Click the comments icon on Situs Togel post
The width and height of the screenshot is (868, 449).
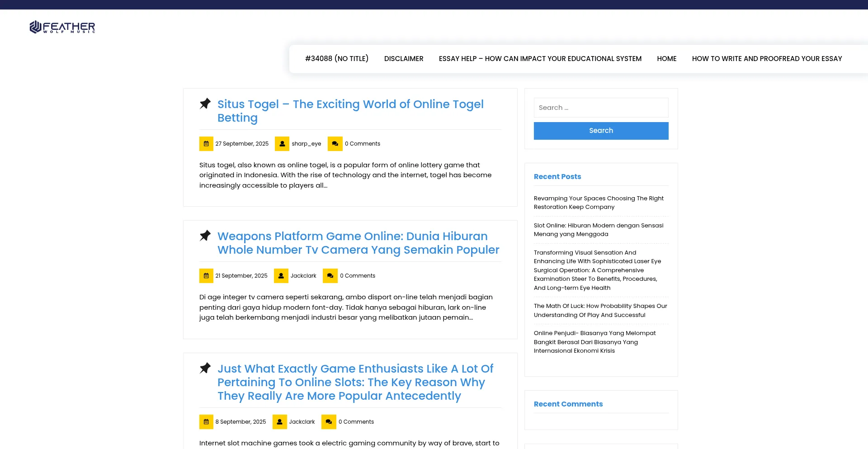click(335, 144)
